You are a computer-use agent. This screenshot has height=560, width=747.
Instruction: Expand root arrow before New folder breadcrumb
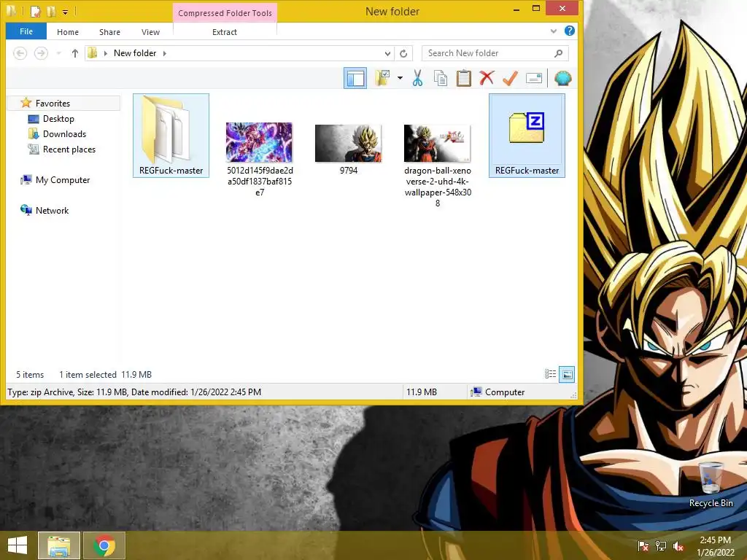point(105,53)
